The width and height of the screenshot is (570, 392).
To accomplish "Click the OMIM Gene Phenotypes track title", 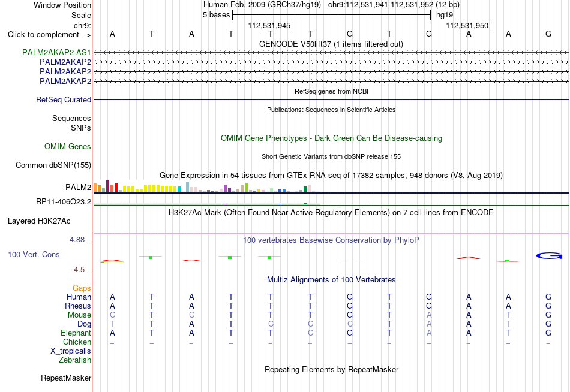I will 332,138.
